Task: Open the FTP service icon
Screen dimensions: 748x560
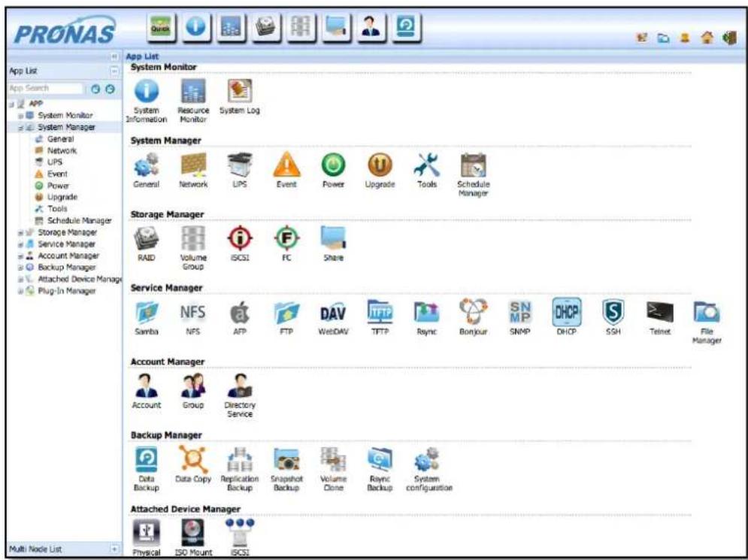Action: 286,313
